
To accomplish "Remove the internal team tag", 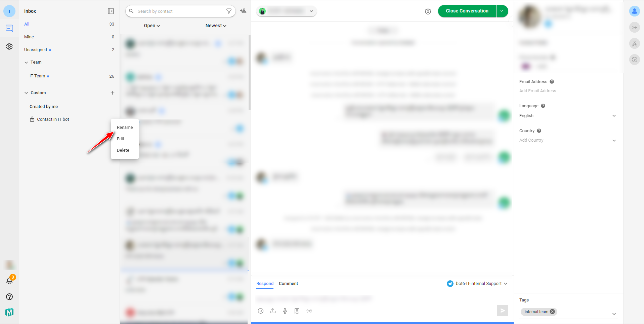I will 552,312.
